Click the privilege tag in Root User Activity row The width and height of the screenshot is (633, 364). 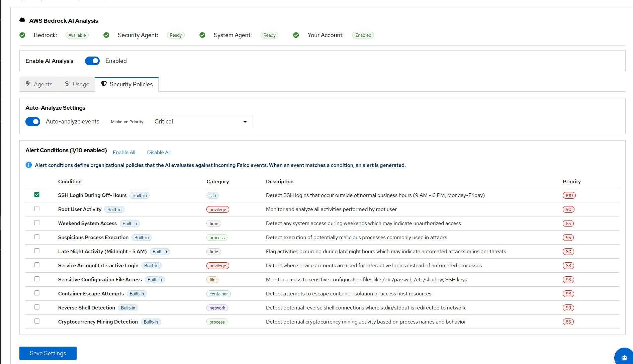coord(218,209)
